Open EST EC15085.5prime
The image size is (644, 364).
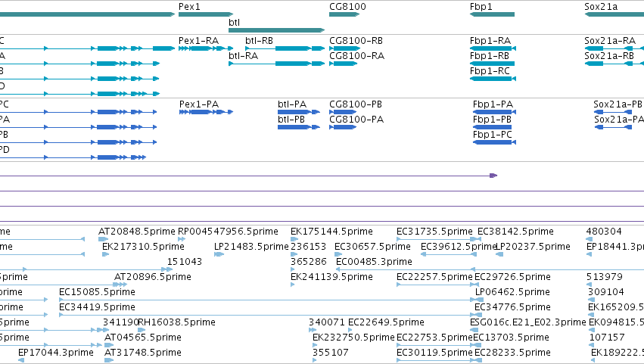point(97,292)
